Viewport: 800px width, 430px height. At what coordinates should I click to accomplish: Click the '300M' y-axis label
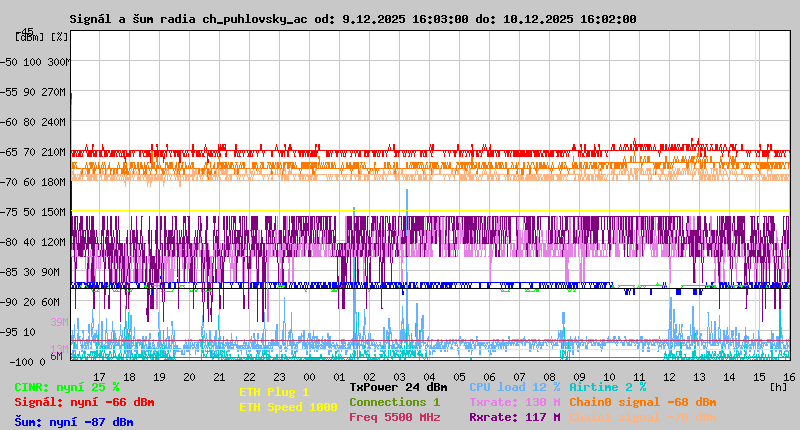59,62
